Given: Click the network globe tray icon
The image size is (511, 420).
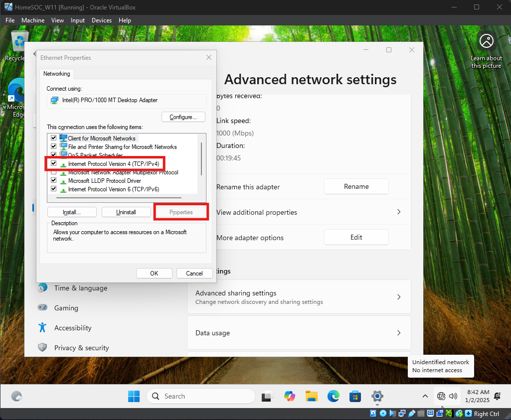Looking at the screenshot, I should pyautogui.click(x=441, y=396).
